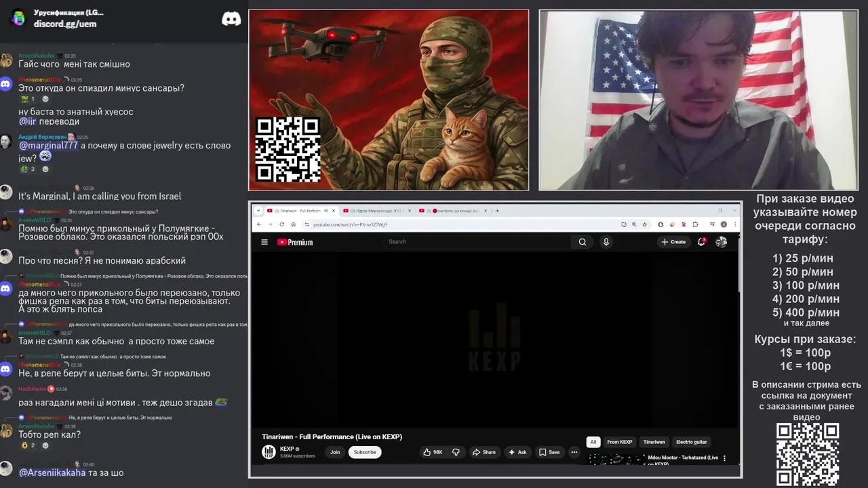Open more actions ellipsis under video
Image resolution: width=868 pixels, height=488 pixels.
click(574, 452)
